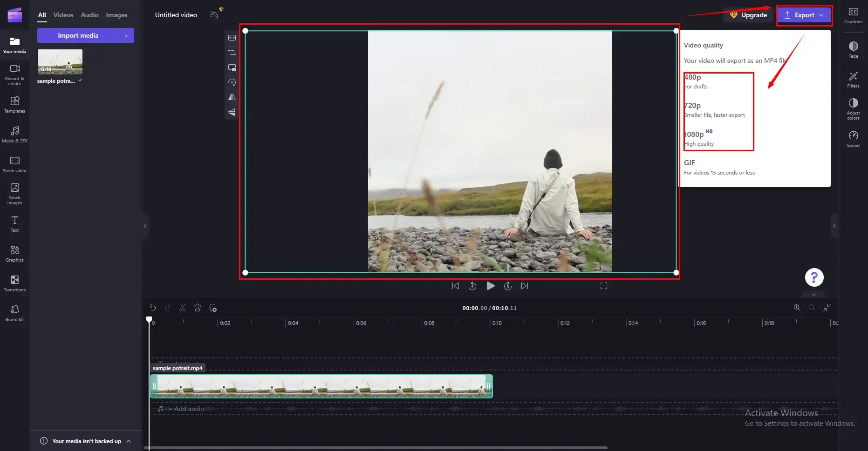Open the Music & SFX panel

(14, 135)
